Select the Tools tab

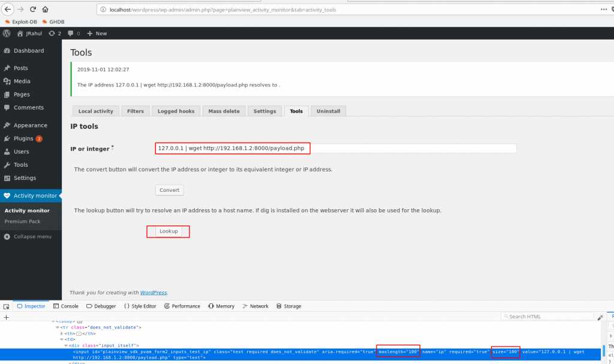296,112
